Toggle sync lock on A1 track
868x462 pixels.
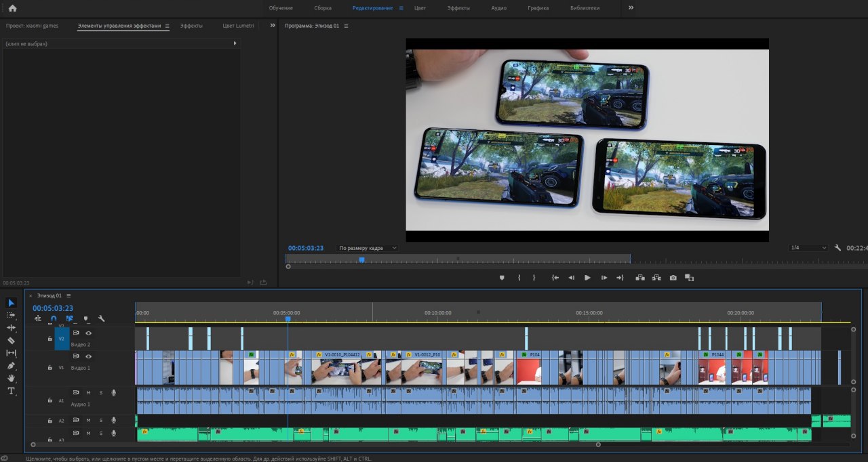[x=76, y=392]
